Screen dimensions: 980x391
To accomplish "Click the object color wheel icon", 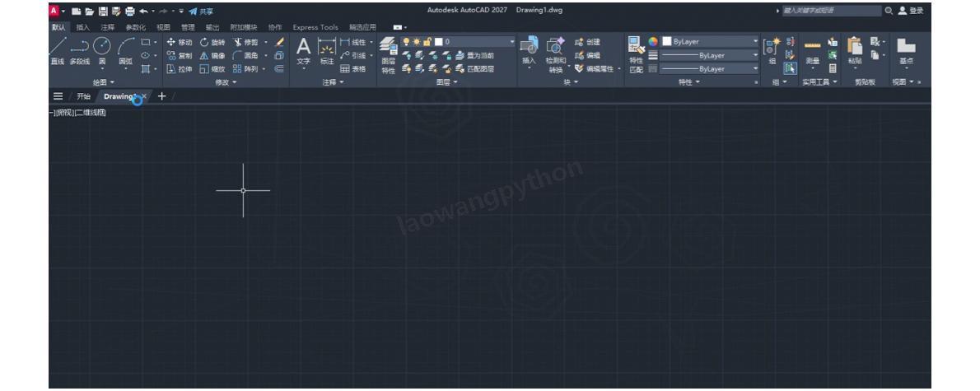I will tap(653, 41).
